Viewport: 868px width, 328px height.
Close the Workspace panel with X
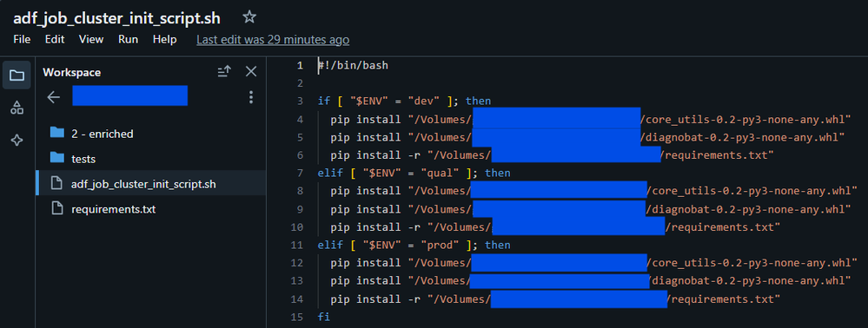coord(251,71)
